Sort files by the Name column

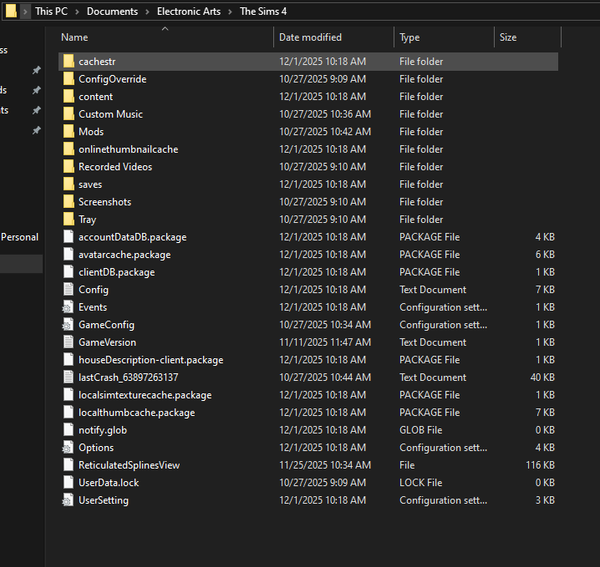click(x=75, y=38)
